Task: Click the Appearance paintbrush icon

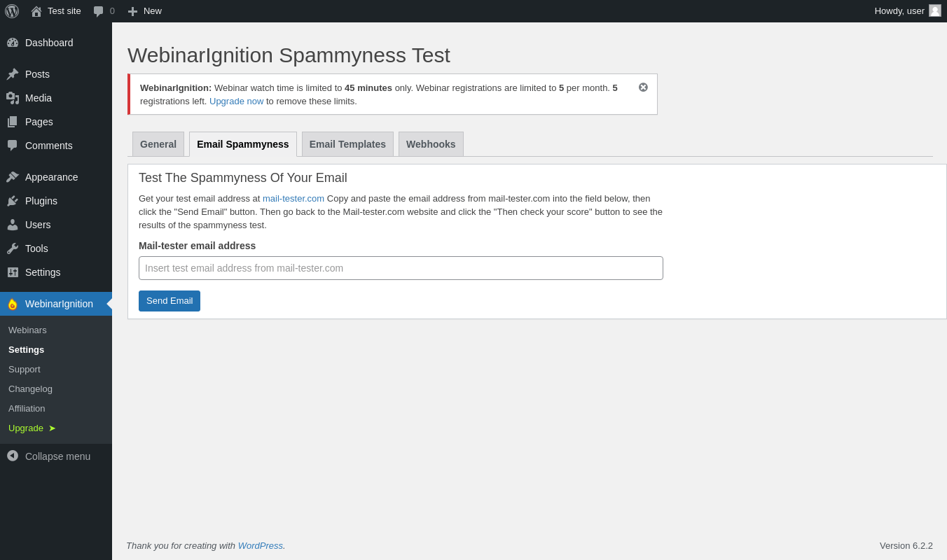Action: click(13, 177)
